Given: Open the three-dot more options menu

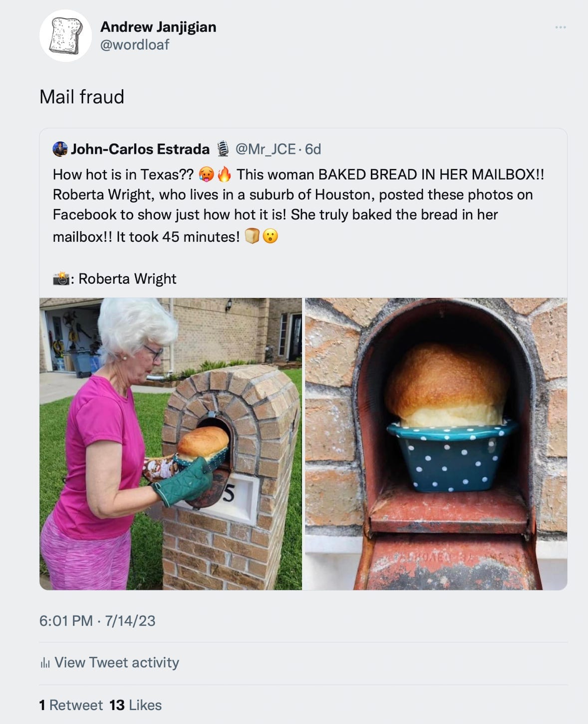Looking at the screenshot, I should (x=561, y=27).
